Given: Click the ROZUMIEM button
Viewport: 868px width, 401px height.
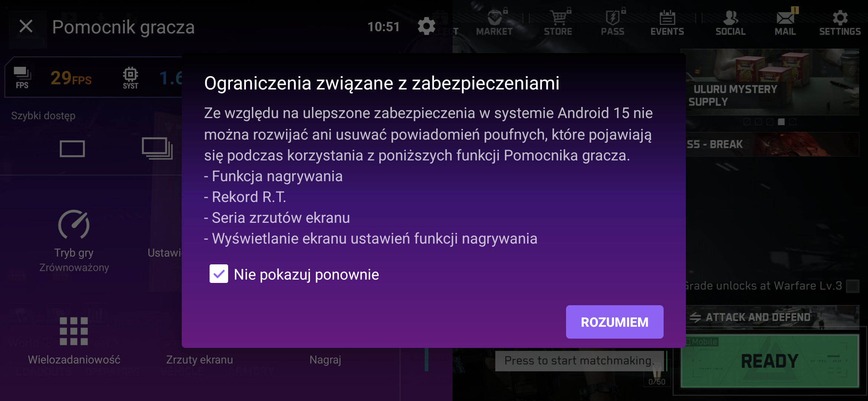Looking at the screenshot, I should [614, 322].
